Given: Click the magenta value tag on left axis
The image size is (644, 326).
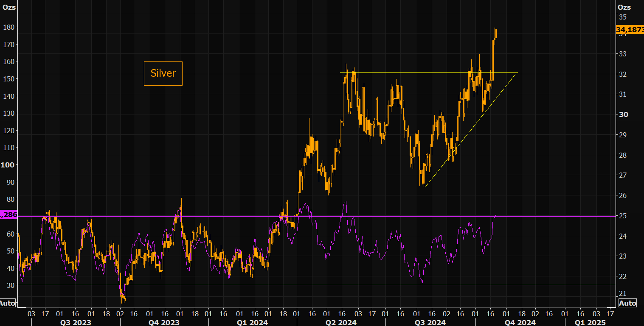Looking at the screenshot, I should (x=8, y=215).
